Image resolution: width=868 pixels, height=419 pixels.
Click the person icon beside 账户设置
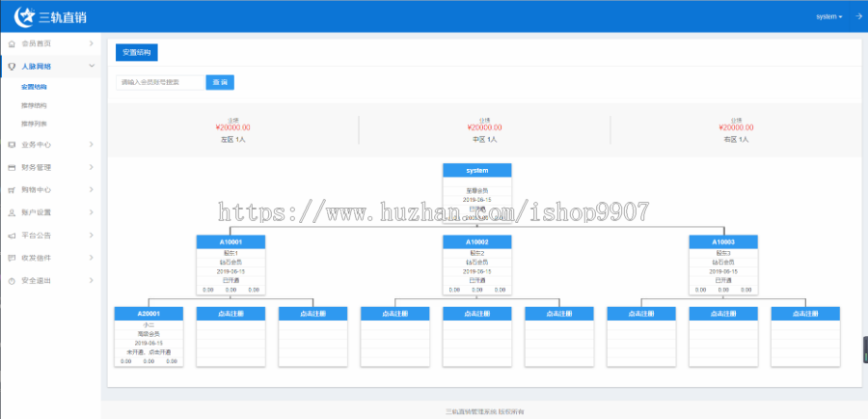point(12,212)
